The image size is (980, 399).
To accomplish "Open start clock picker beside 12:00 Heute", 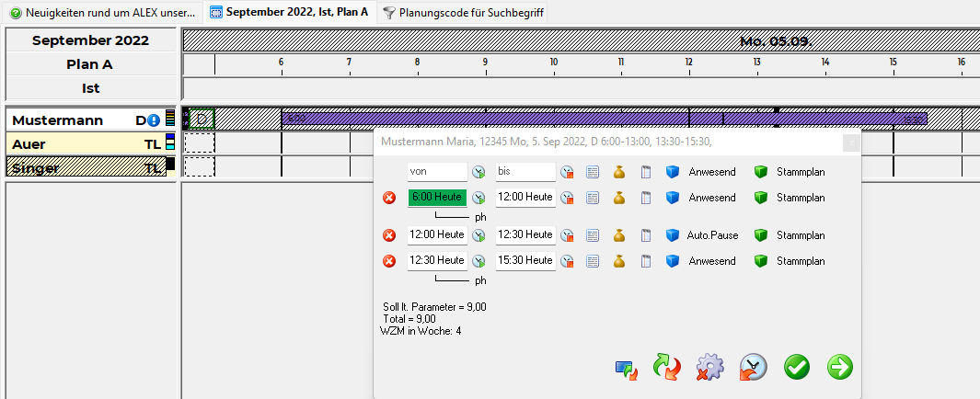I will 478,235.
